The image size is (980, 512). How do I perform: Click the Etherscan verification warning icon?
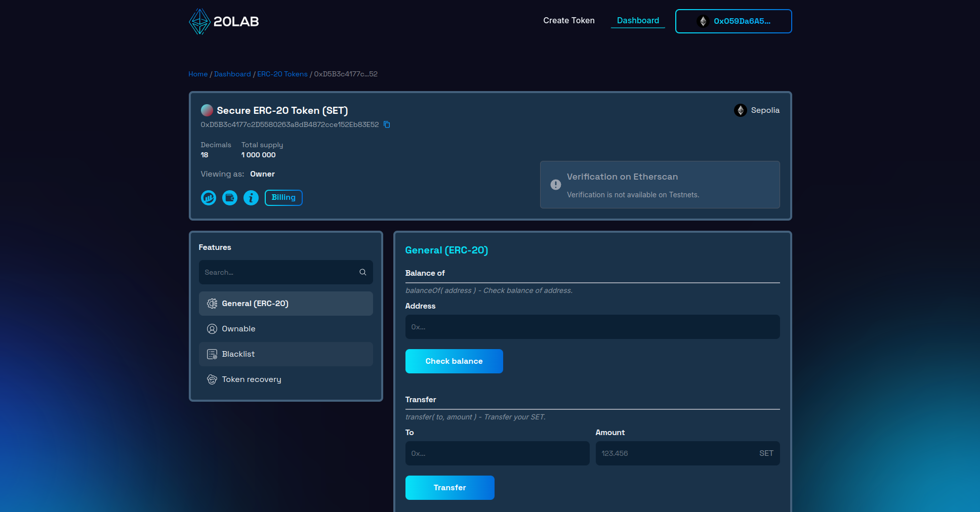556,185
